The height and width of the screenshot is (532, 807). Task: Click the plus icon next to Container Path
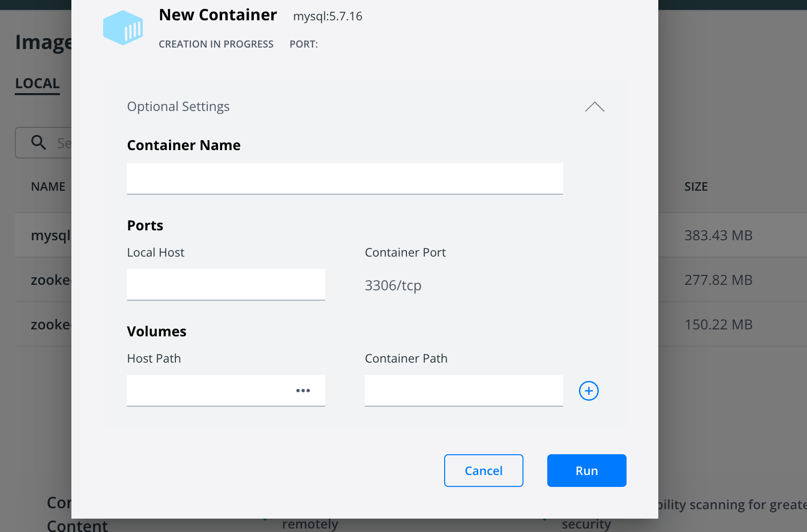(x=588, y=391)
